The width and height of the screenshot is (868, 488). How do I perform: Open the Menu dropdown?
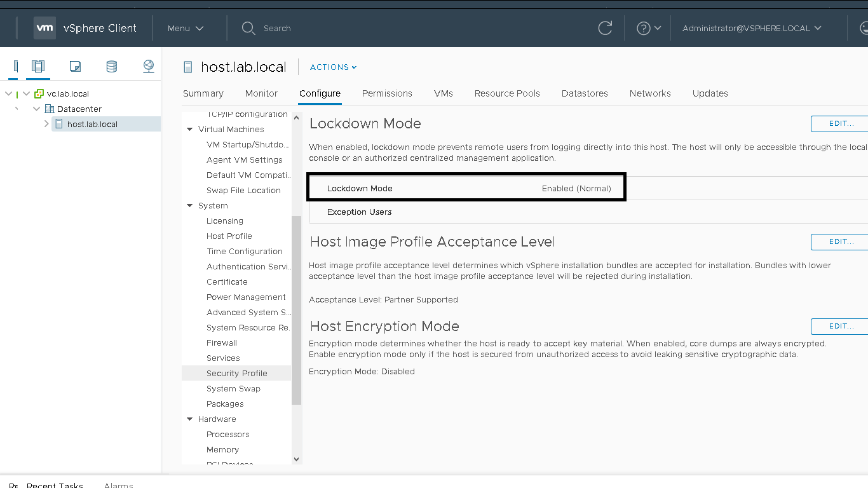(185, 28)
